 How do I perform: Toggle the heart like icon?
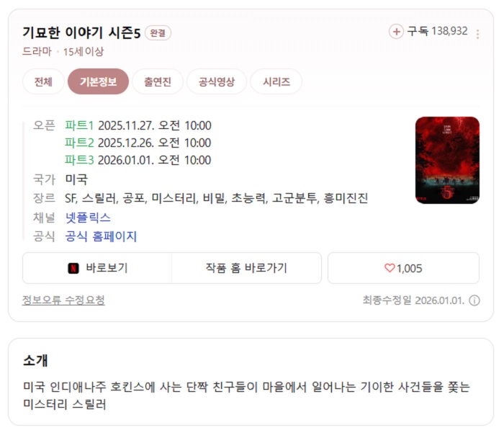pyautogui.click(x=390, y=268)
